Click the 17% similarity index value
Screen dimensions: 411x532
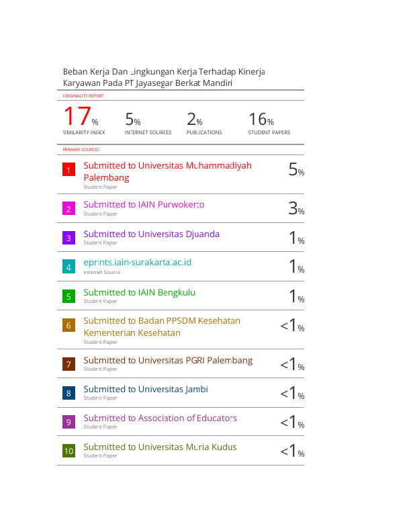pyautogui.click(x=81, y=116)
